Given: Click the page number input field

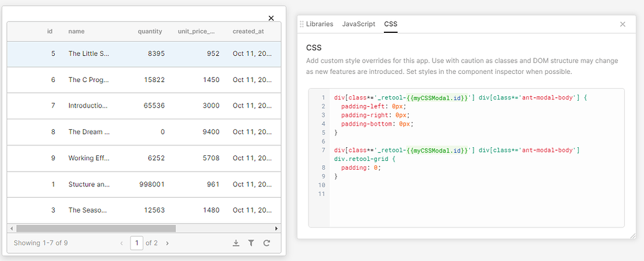Looking at the screenshot, I should pos(136,243).
